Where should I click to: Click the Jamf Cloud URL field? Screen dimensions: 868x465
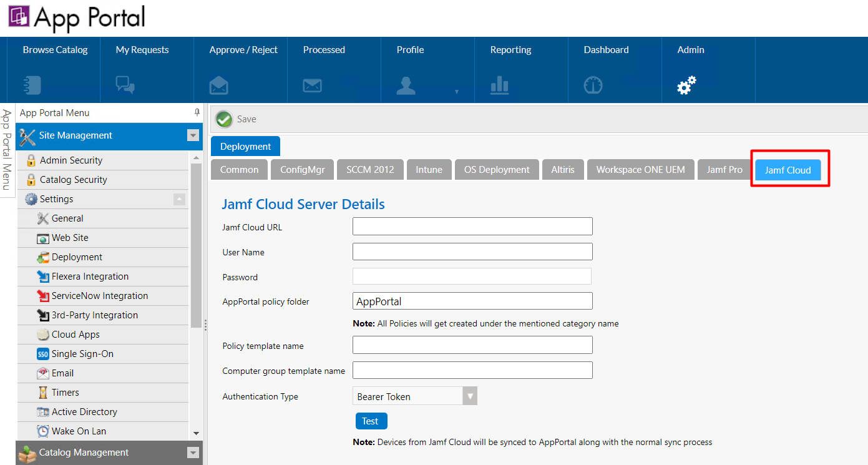(x=472, y=227)
